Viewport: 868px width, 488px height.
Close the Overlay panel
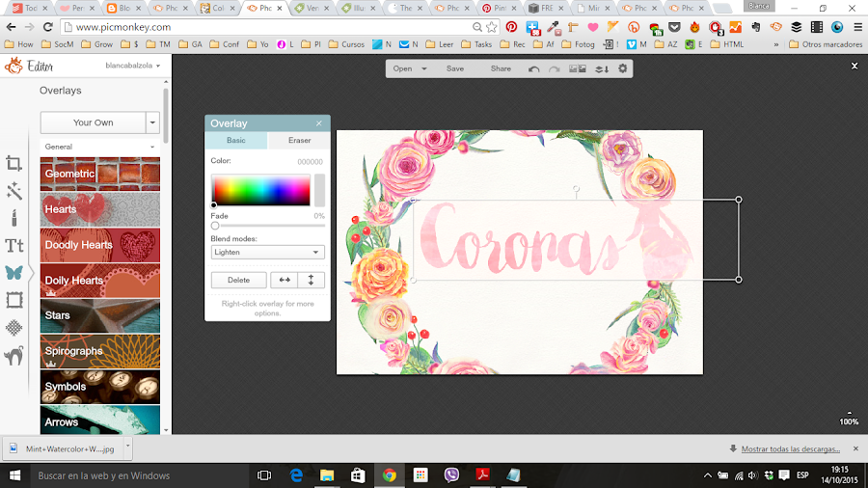pos(319,123)
